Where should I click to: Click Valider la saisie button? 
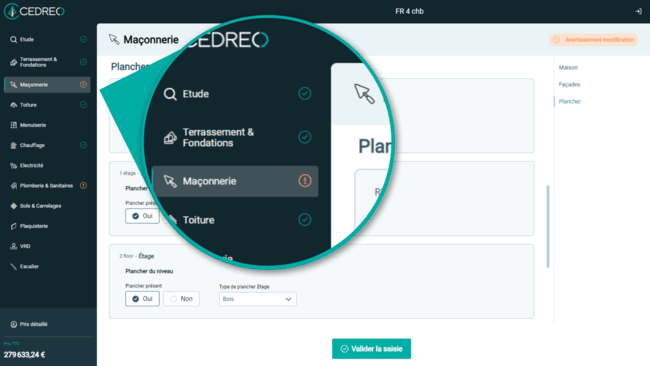(371, 349)
